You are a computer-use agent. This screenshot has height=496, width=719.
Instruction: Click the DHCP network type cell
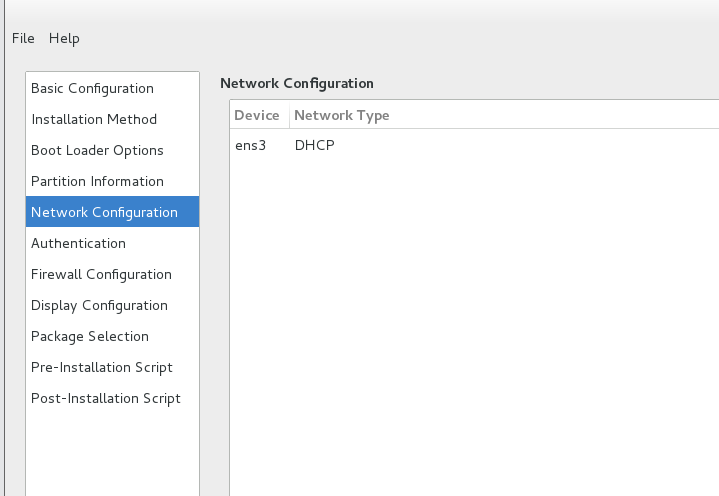tap(314, 145)
